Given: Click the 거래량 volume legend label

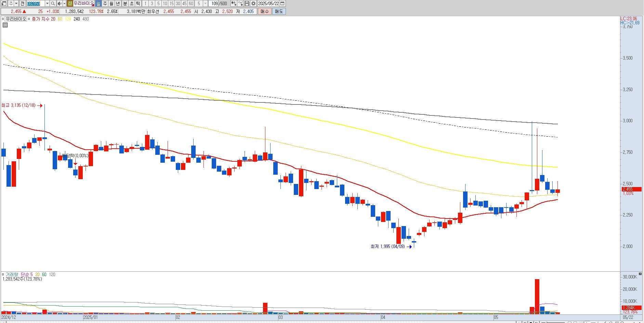Looking at the screenshot, I should tap(12, 274).
